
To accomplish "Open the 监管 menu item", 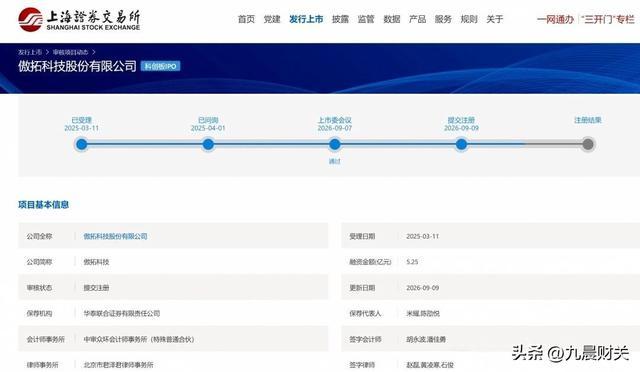I will tap(366, 19).
